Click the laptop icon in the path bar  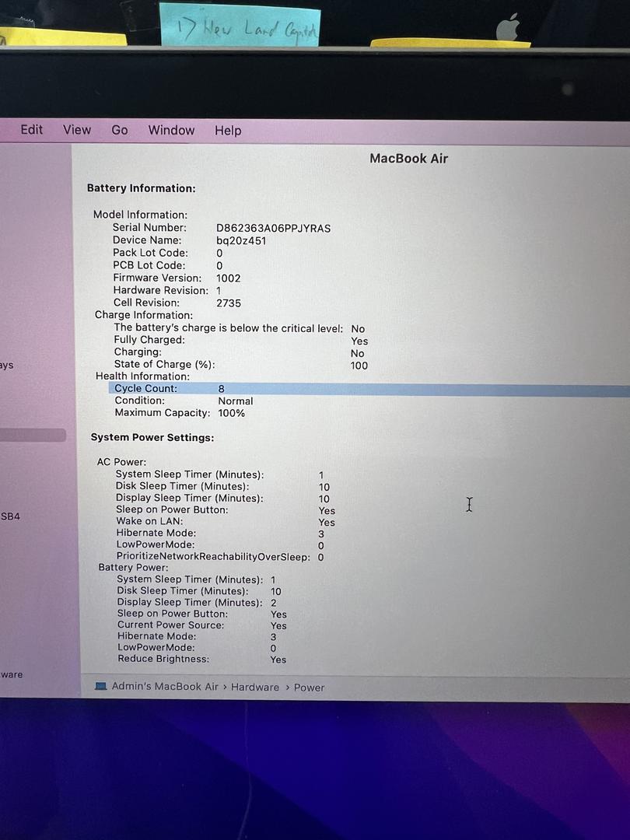[x=100, y=686]
